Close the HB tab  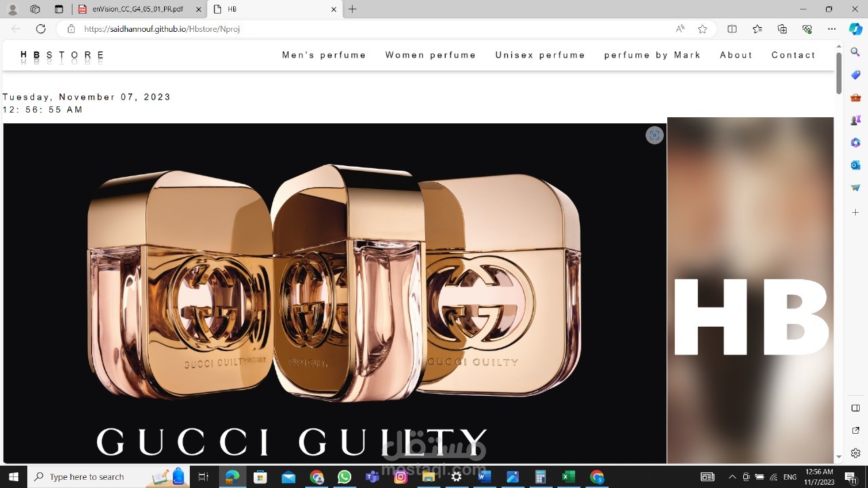(x=334, y=9)
